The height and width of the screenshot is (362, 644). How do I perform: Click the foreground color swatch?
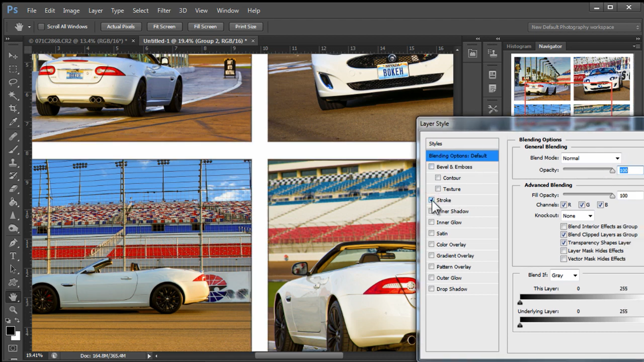tap(10, 331)
